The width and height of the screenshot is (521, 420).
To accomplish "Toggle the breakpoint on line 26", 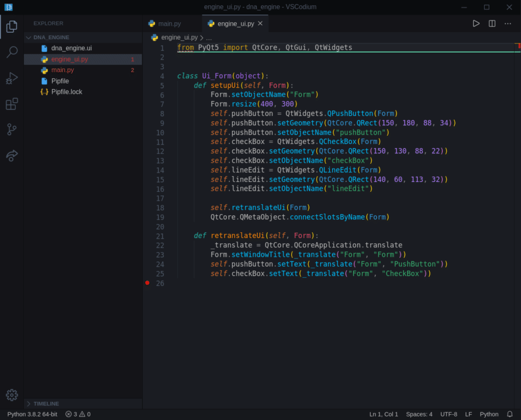I will (x=148, y=283).
